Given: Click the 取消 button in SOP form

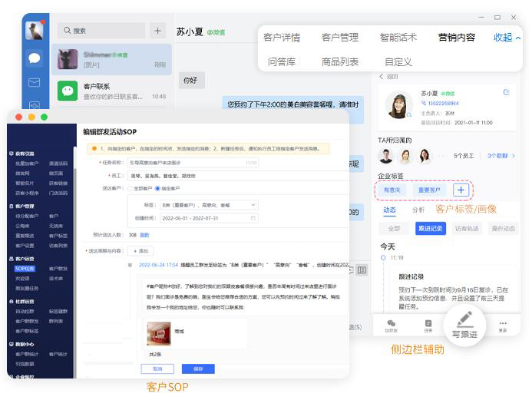Looking at the screenshot, I should [x=158, y=369].
